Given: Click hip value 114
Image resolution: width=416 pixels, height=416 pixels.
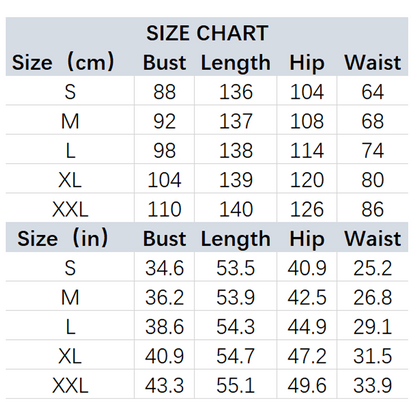Looking at the screenshot, I should coord(307,150).
